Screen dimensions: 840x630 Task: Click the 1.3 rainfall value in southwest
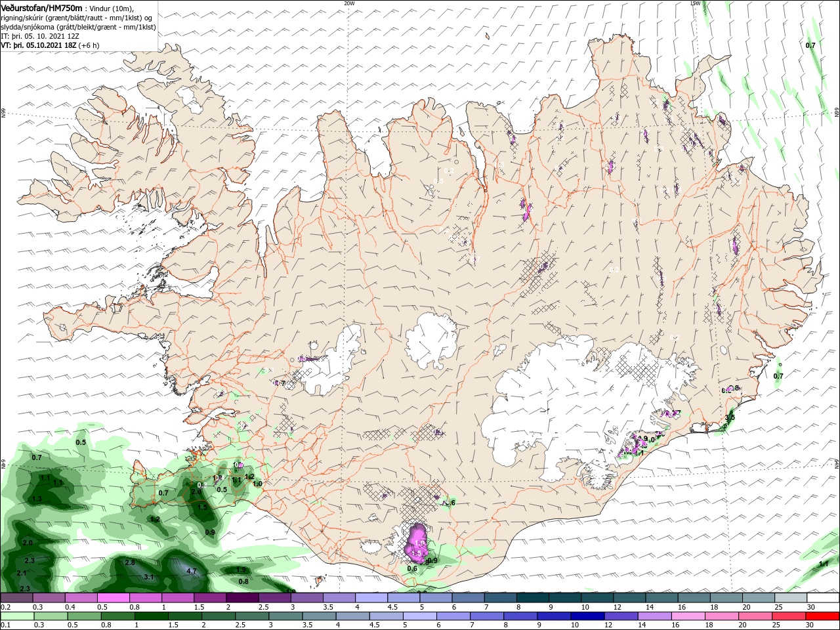37,499
